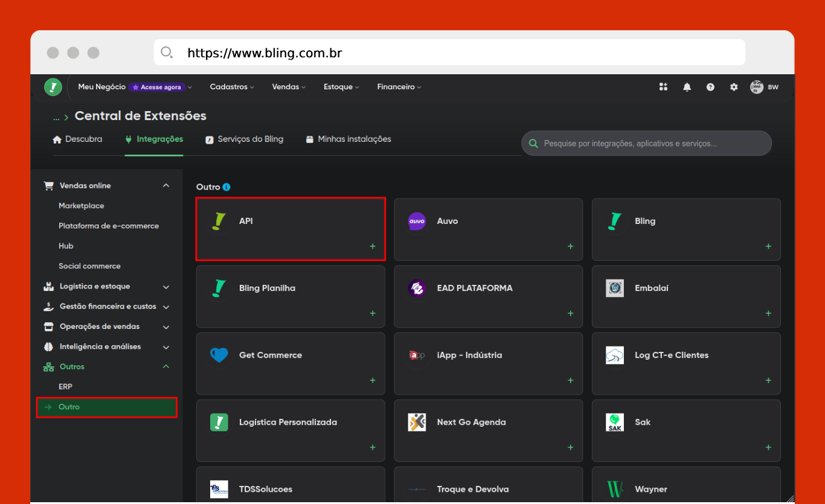
Task: Open the Vendas menu
Action: [289, 87]
